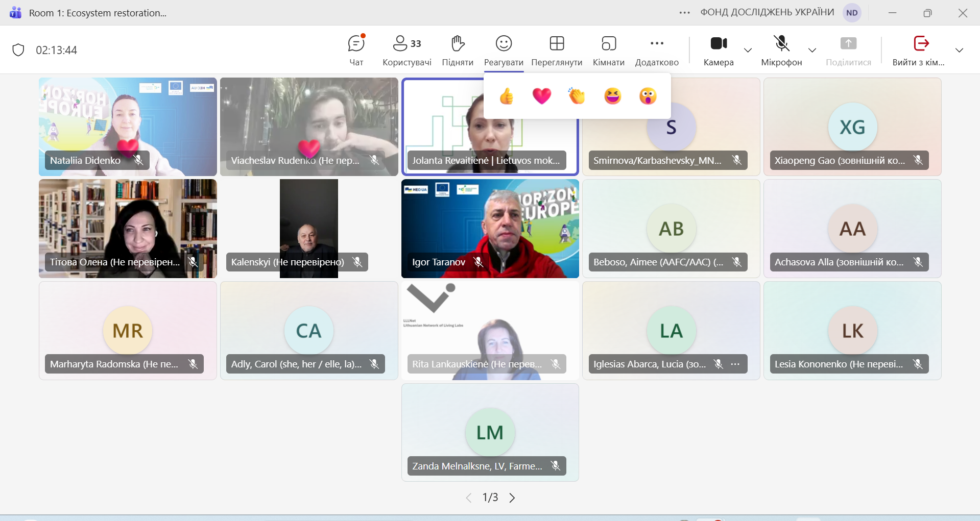Send the laughing face reaction

(612, 96)
